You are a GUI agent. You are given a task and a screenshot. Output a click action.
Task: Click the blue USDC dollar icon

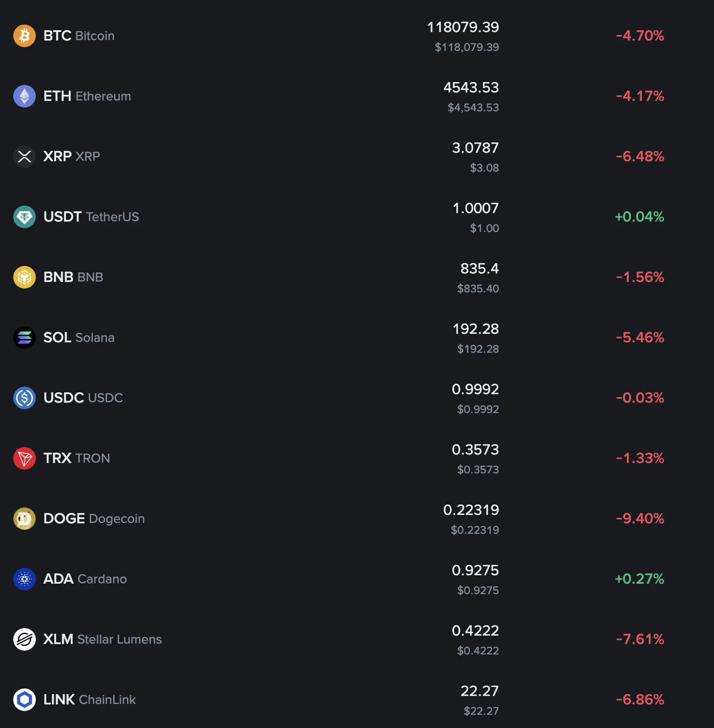(x=25, y=398)
